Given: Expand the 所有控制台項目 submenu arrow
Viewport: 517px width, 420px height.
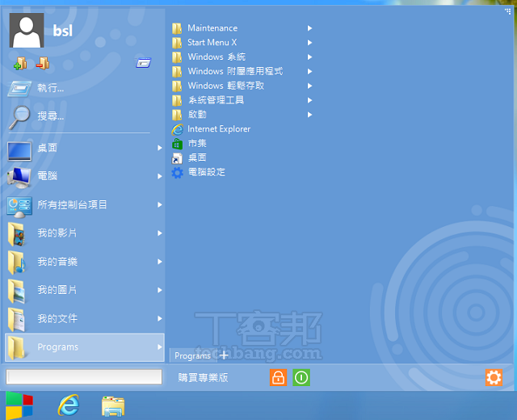Looking at the screenshot, I should 159,205.
